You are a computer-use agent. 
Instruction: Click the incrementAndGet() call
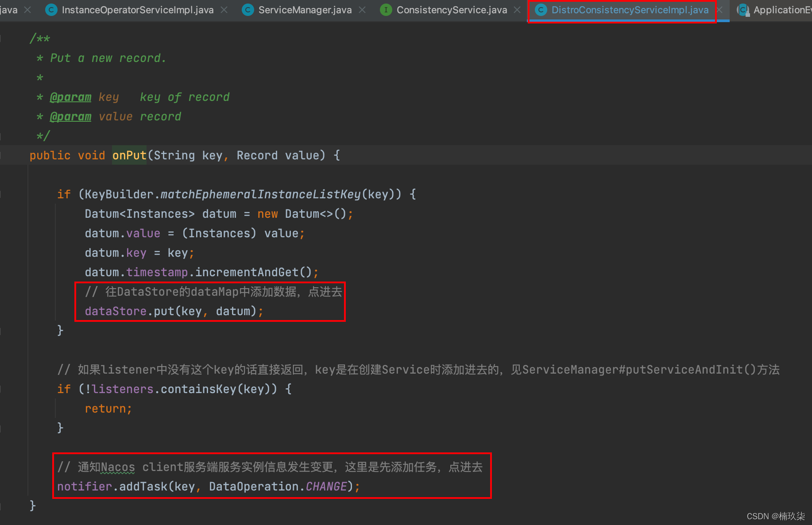click(254, 272)
